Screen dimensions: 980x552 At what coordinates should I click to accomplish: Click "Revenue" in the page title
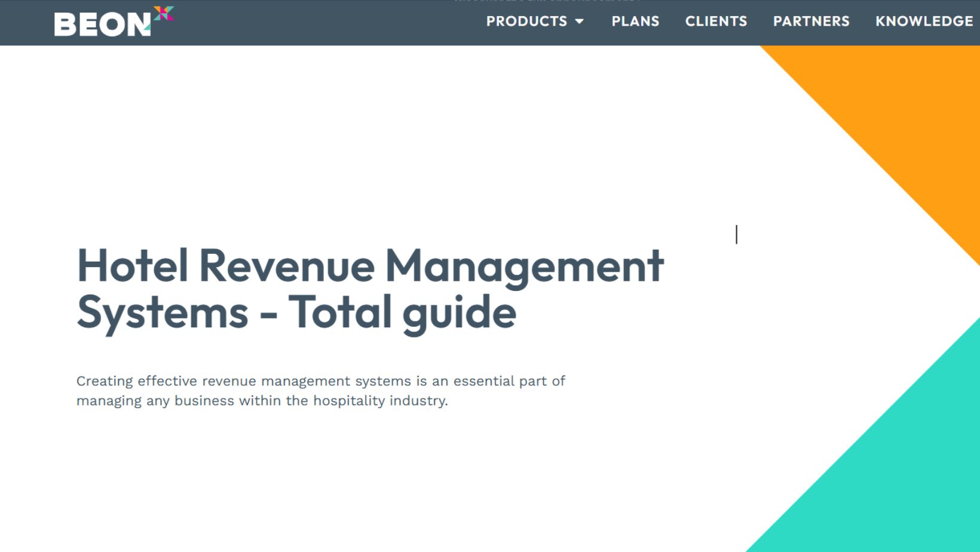[x=286, y=266]
